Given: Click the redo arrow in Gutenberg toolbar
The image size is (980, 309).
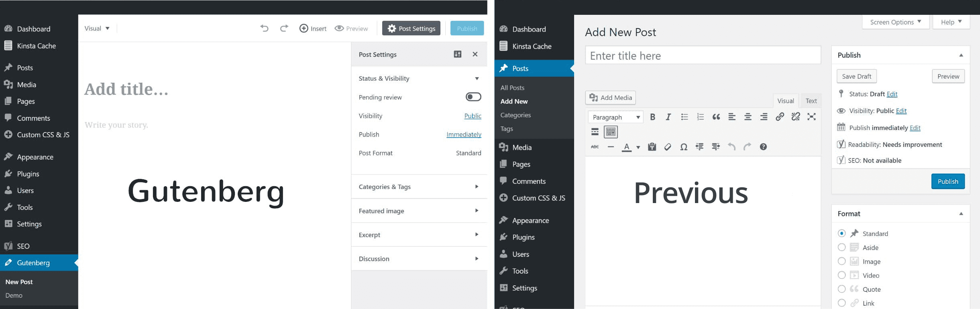Looking at the screenshot, I should [284, 28].
